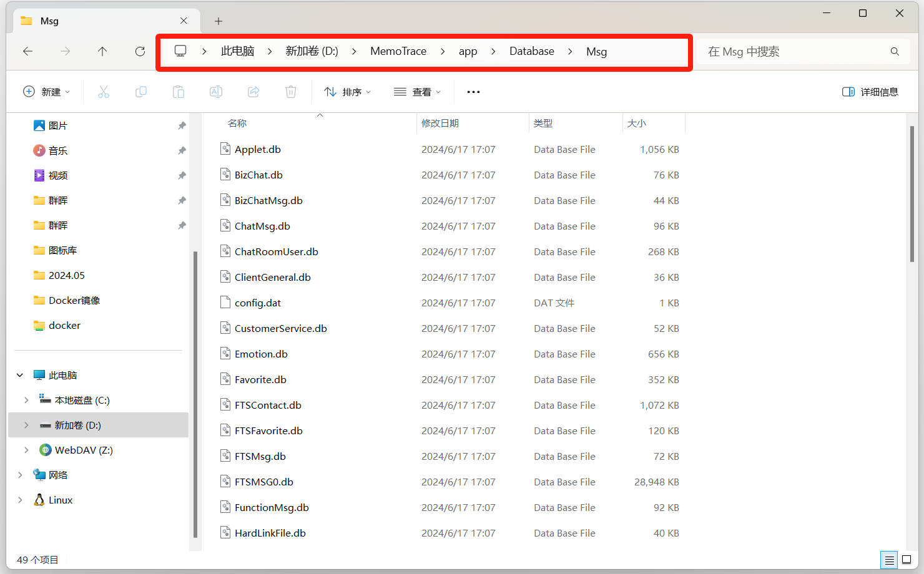Click the delete trash can icon
This screenshot has height=574, width=924.
(x=291, y=92)
